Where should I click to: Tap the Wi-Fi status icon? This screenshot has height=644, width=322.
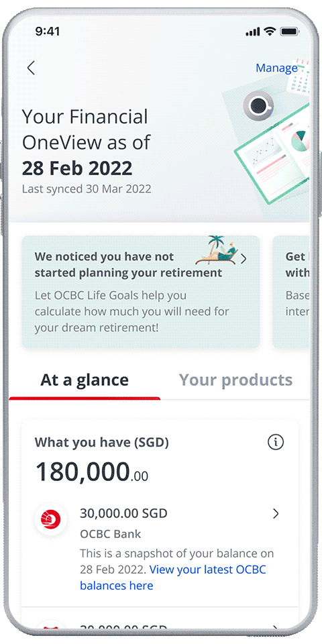(270, 32)
